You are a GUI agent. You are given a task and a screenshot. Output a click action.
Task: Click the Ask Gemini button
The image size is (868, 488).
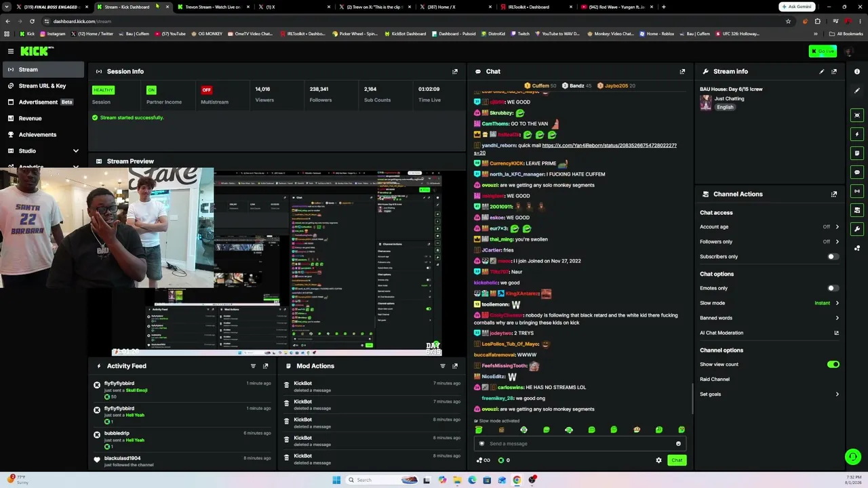click(797, 7)
